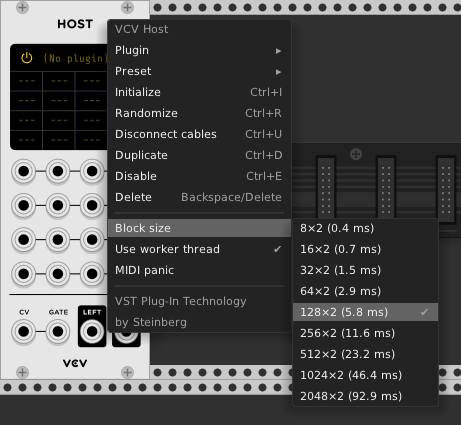Select Duplicate in the module menu

[199, 155]
